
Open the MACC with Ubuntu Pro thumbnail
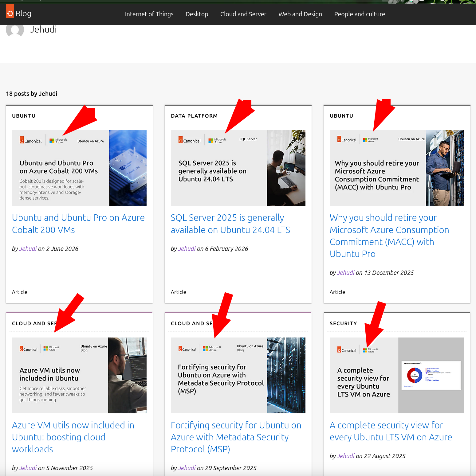(x=397, y=168)
